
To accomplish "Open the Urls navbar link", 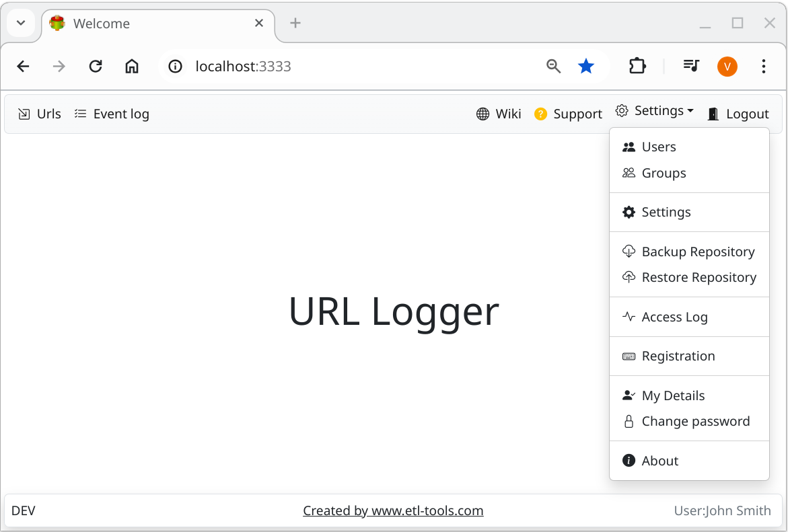I will click(40, 114).
